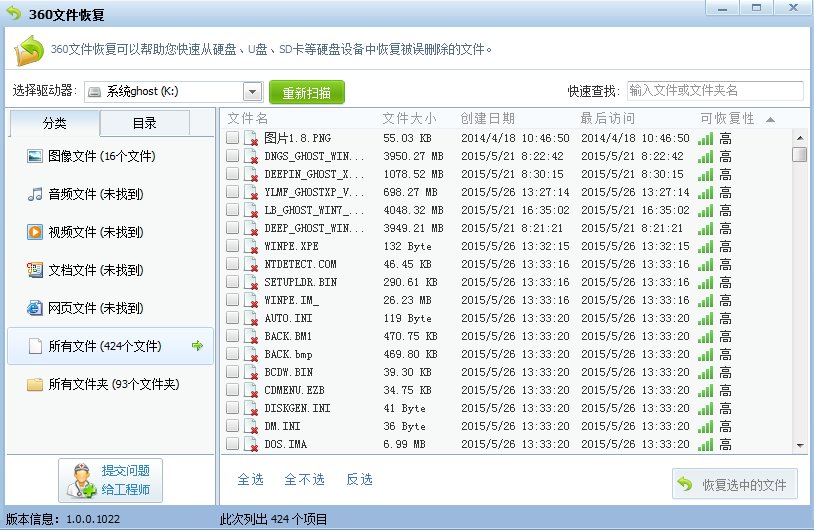Select the WINPE.XPE file name

[291, 246]
